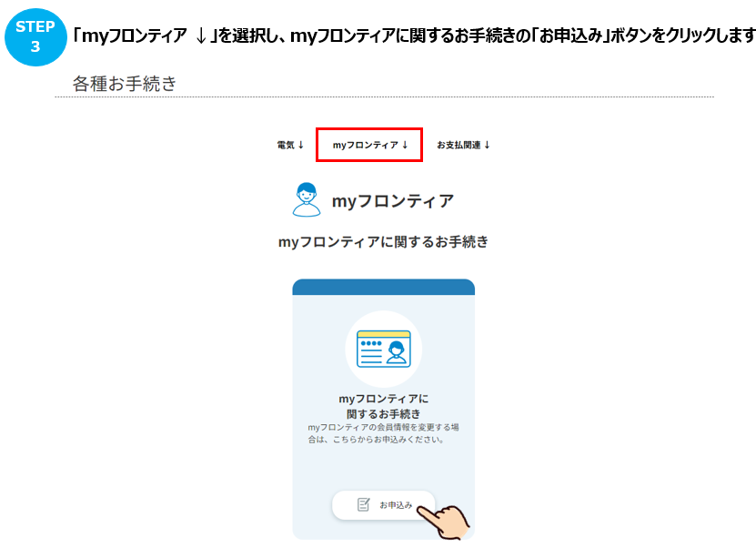This screenshot has height=558, width=756.
Task: Click the myフロンティアに関するお手続き subtitle text
Action: [x=382, y=240]
